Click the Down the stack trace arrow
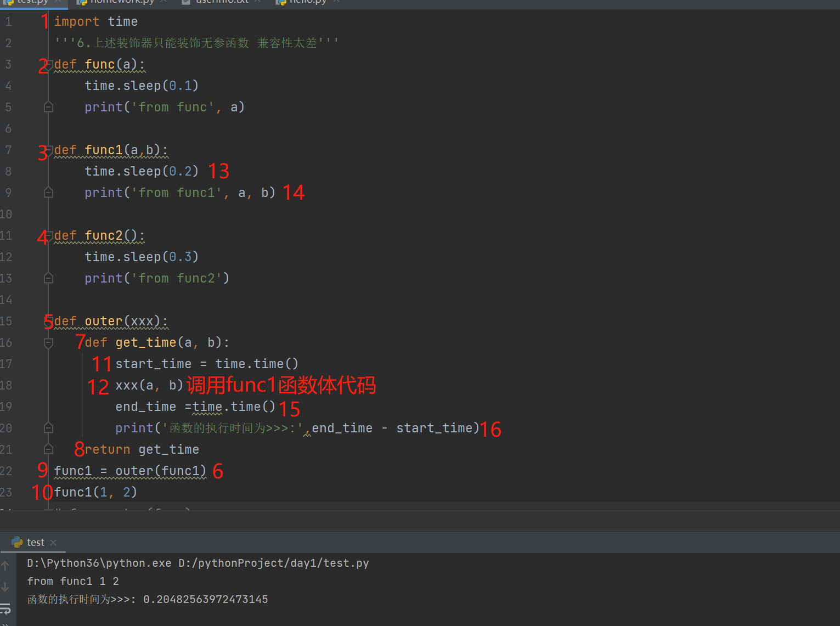Screen dimensions: 840x626 [5, 587]
